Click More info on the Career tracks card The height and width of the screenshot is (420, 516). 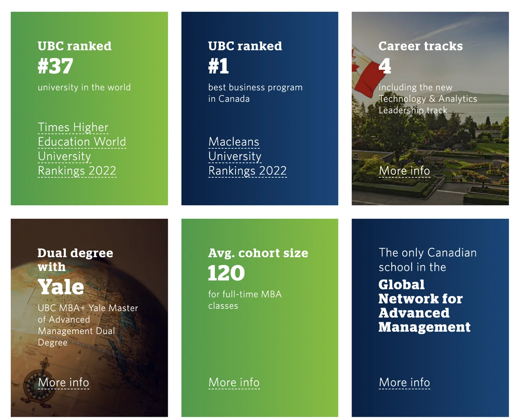pos(404,171)
